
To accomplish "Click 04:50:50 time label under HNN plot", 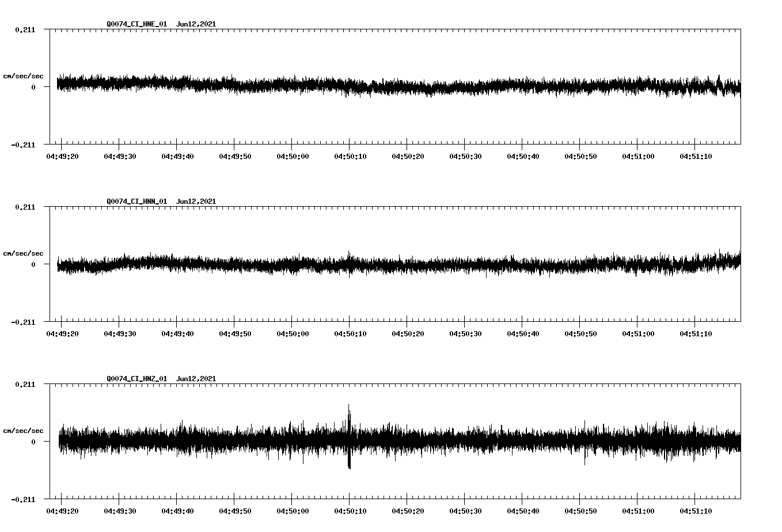I will tap(580, 334).
